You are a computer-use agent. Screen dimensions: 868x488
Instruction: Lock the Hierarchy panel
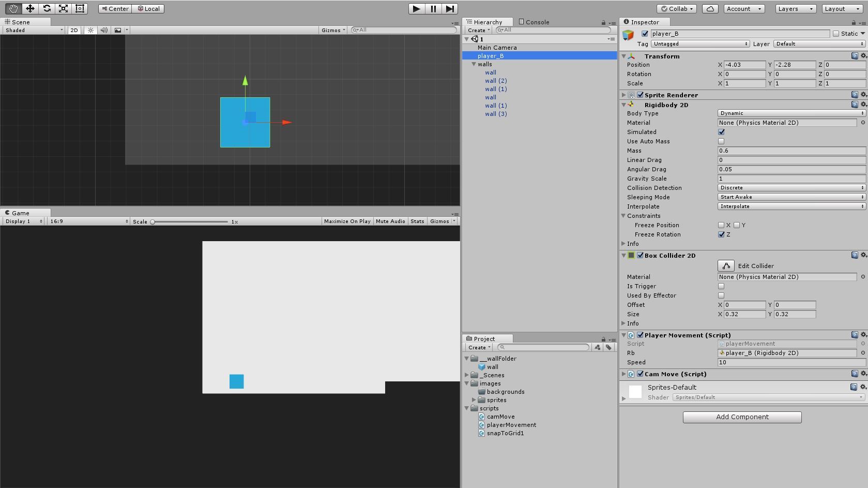[603, 22]
